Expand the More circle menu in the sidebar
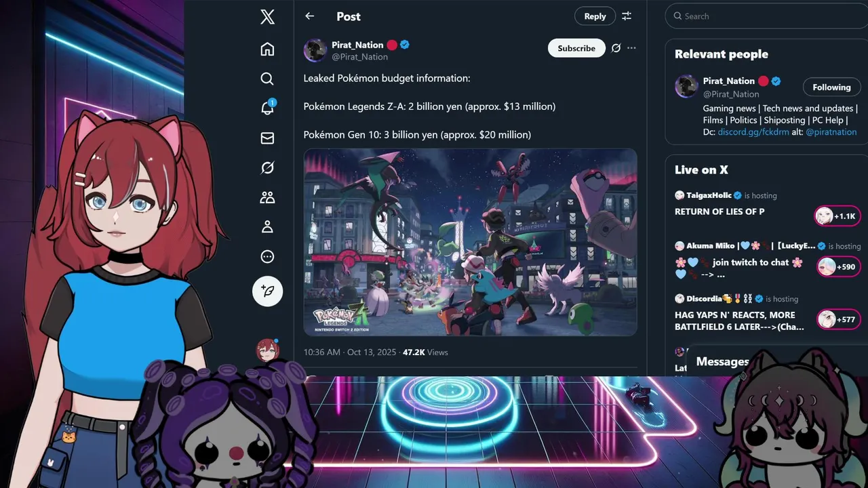868x488 pixels. (267, 257)
